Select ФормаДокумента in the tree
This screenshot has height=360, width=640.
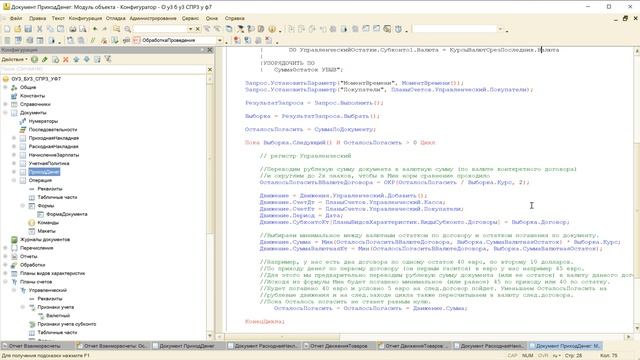pyautogui.click(x=67, y=214)
